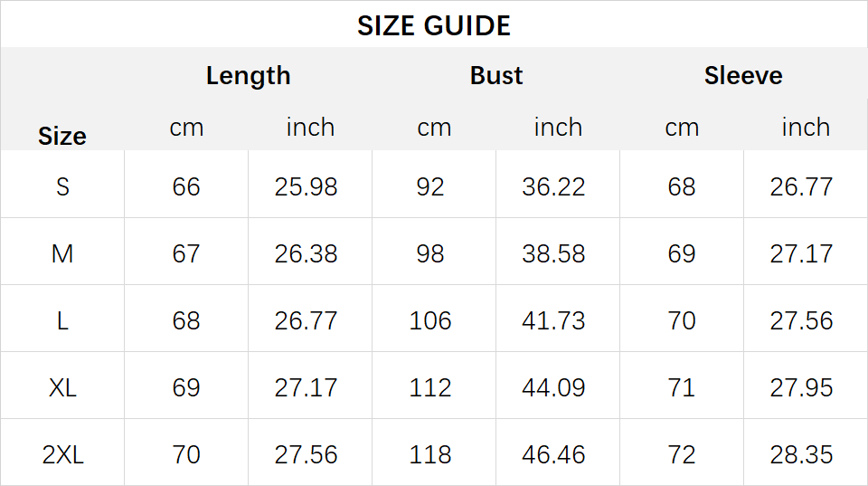Click the 38.58 bust inch cell

553,253
